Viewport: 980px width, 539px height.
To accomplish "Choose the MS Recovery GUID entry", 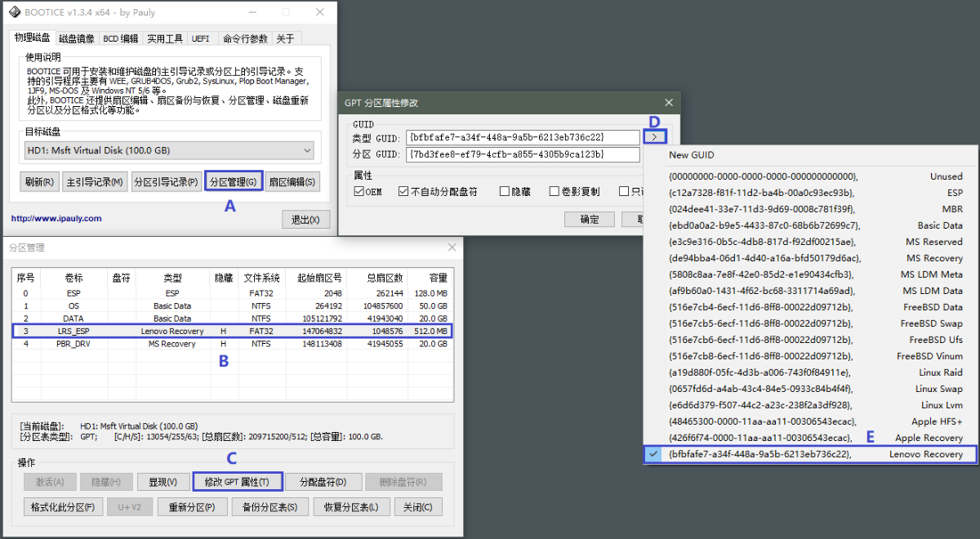I will pos(810,258).
